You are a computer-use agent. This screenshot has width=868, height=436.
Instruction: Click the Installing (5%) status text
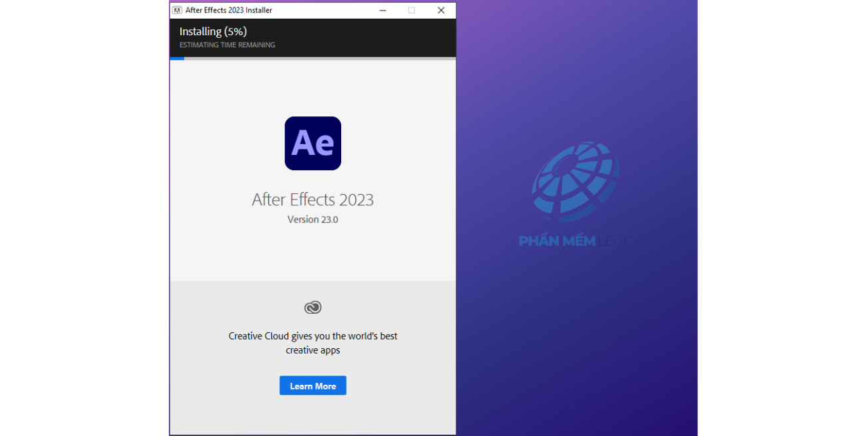[x=213, y=31]
